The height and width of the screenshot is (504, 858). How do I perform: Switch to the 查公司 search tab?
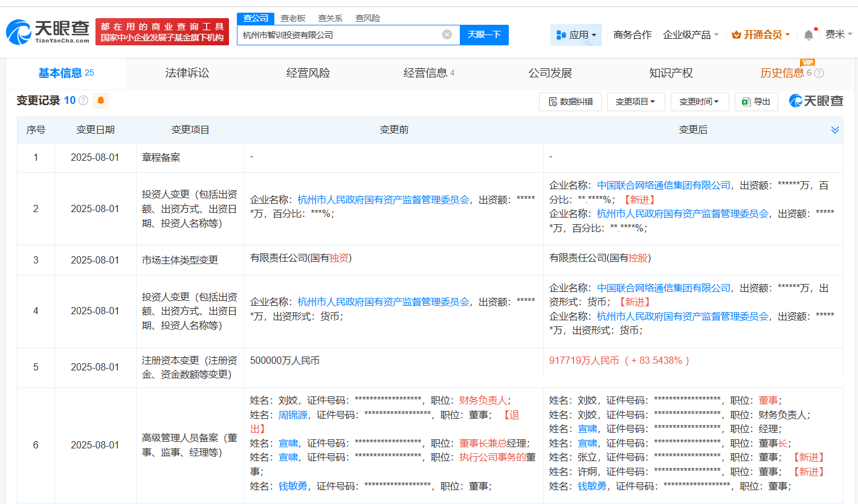click(256, 18)
